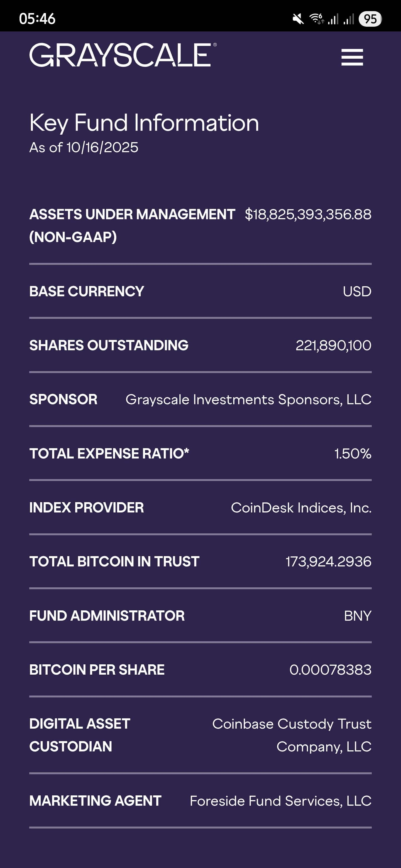Tap the Wi-Fi status icon

click(317, 19)
